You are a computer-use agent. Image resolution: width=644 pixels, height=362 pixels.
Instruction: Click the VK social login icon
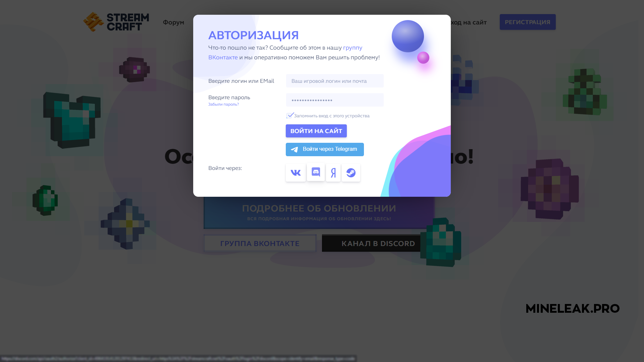(x=296, y=173)
